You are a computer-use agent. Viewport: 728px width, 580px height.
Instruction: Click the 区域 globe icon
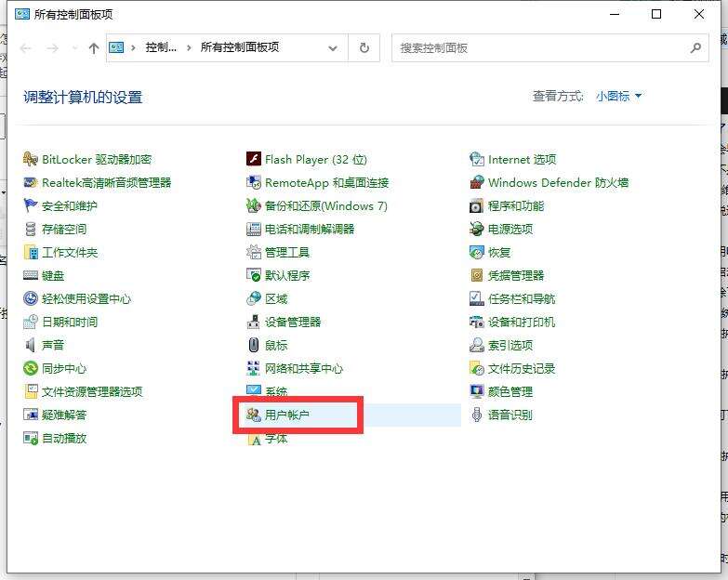click(x=254, y=298)
